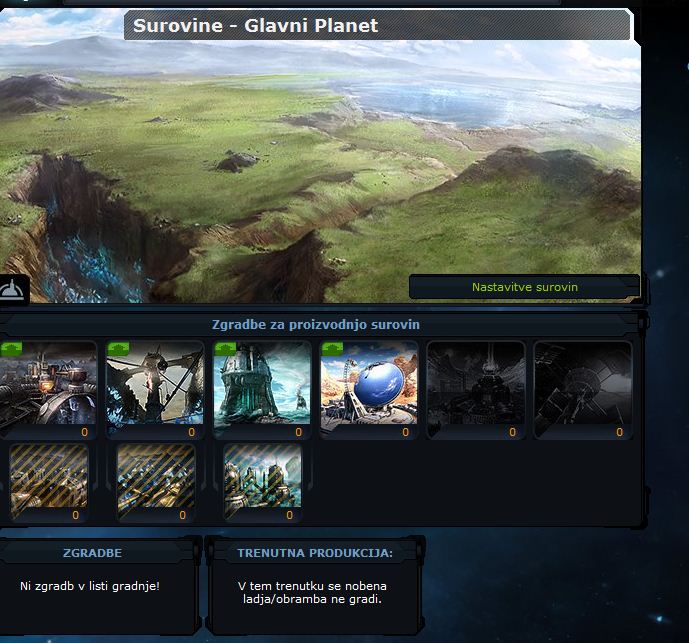Click the dome icon below planet image
The image size is (689, 643).
(14, 288)
